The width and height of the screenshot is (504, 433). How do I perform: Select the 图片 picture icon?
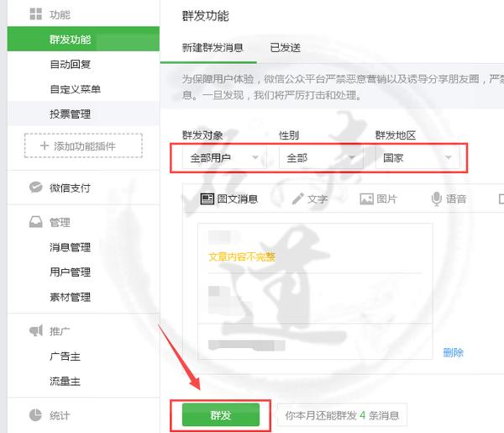pyautogui.click(x=366, y=198)
